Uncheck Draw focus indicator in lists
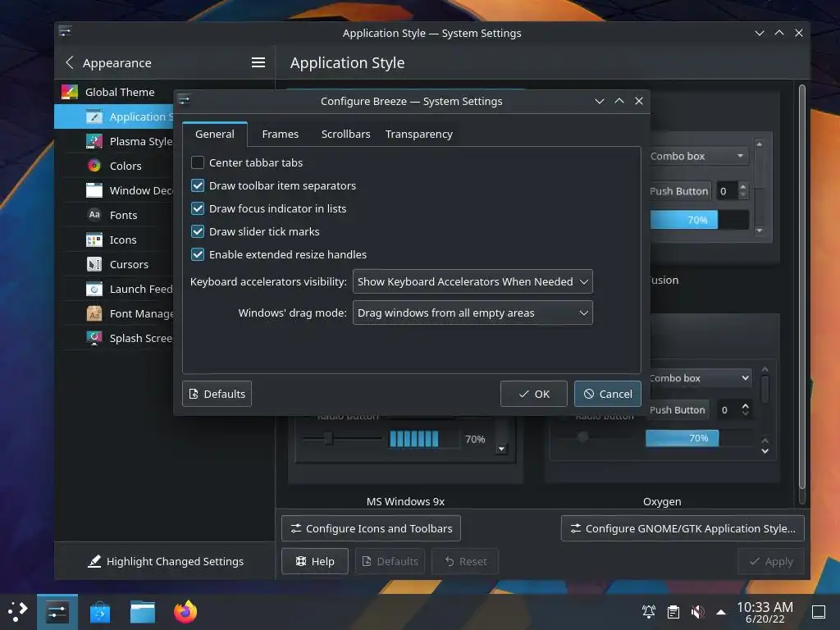 coord(198,208)
